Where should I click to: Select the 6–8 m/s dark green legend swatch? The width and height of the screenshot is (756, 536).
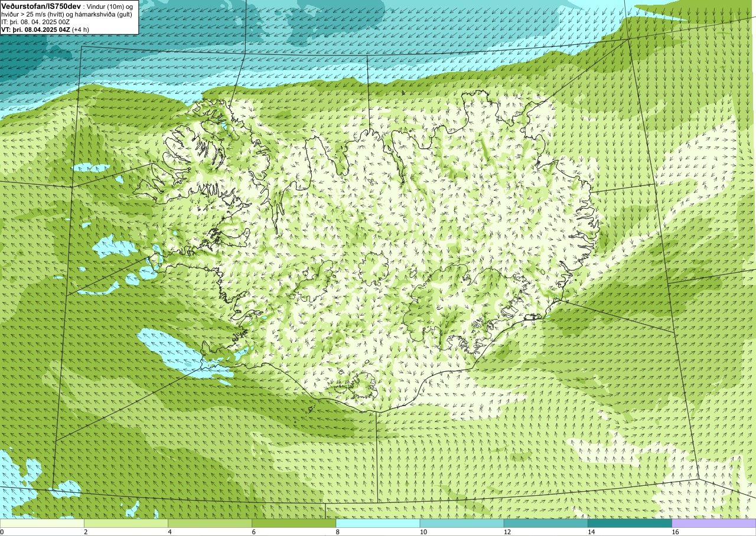[x=294, y=523]
